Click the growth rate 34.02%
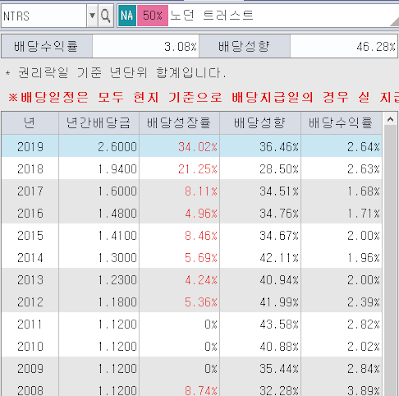This screenshot has height=396, width=399. tap(198, 147)
